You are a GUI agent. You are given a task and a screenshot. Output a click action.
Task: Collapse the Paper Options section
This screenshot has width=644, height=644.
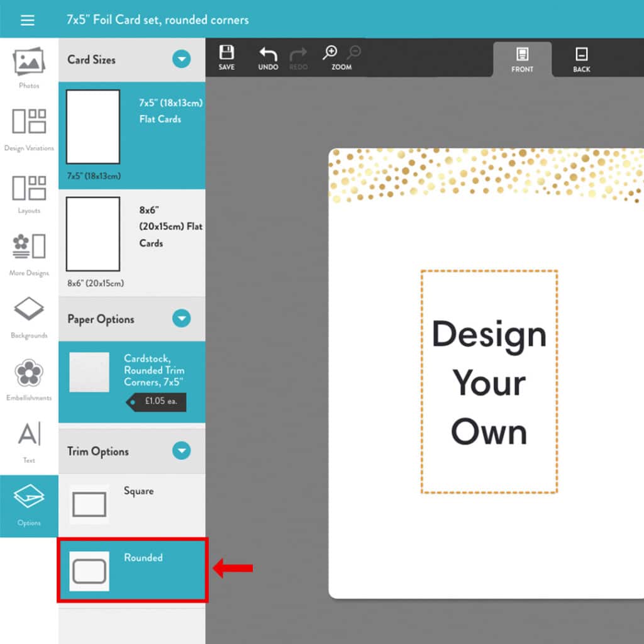pos(182,319)
